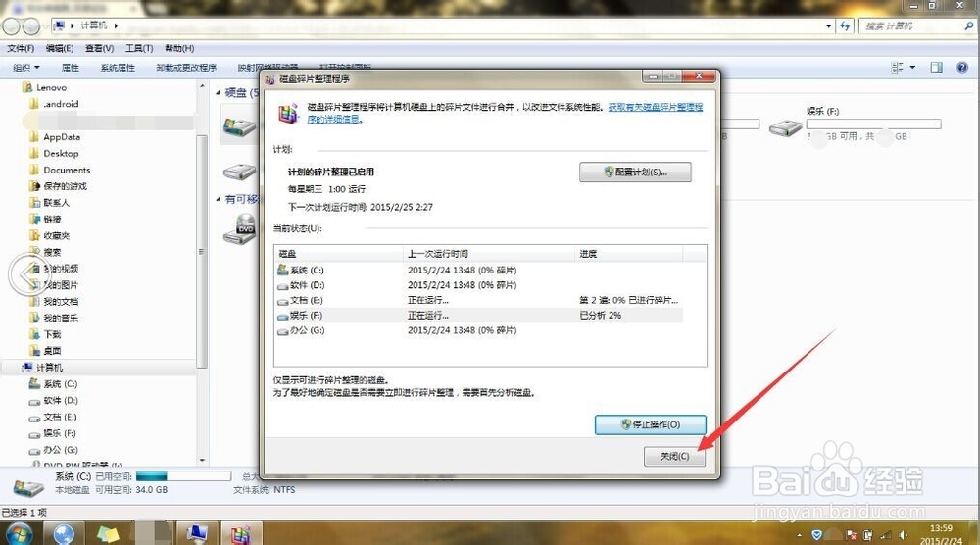
Task: Open the view options dropdown arrow
Action: [912, 67]
